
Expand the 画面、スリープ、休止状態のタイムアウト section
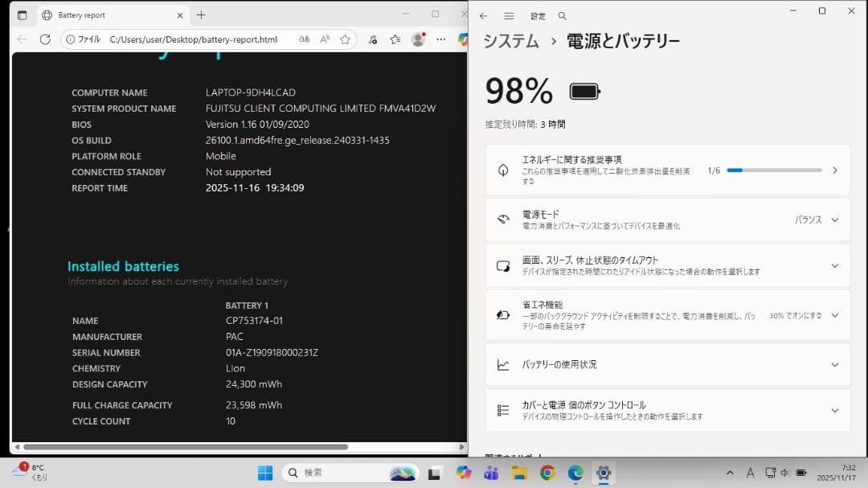point(836,265)
